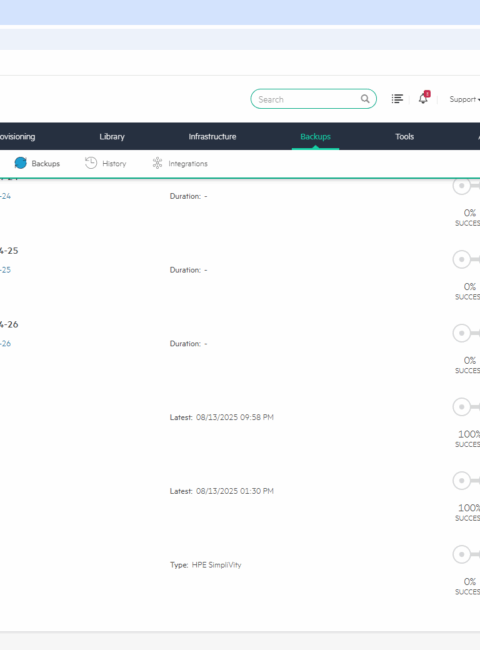Click the 4-25 backup heading

[9, 251]
